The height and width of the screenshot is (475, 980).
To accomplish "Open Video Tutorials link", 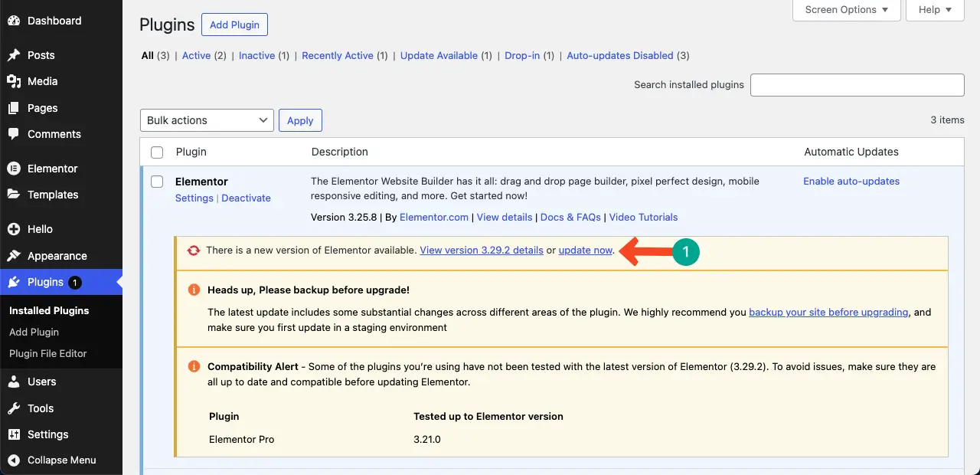I will pos(643,218).
